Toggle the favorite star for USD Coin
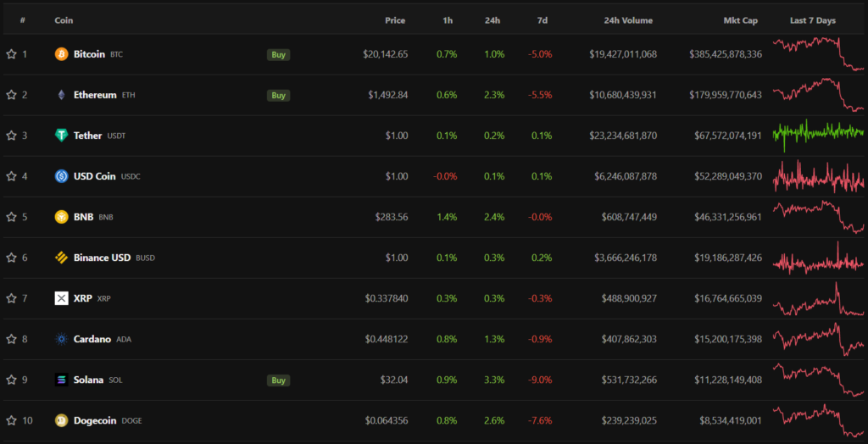 [11, 176]
